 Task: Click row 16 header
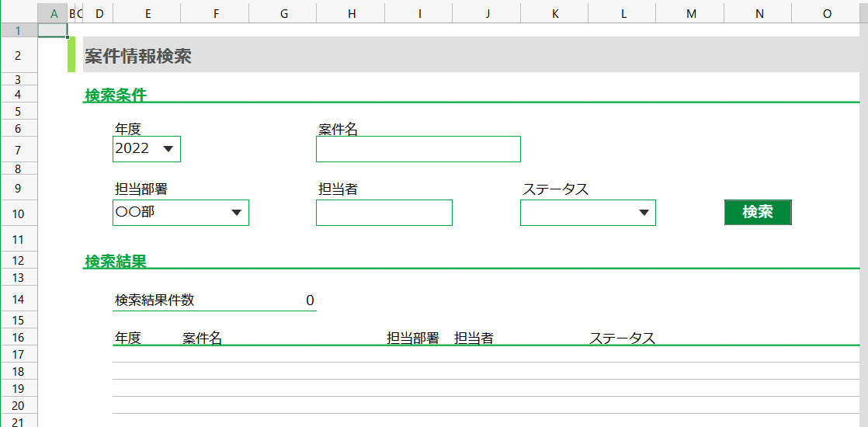coord(19,338)
